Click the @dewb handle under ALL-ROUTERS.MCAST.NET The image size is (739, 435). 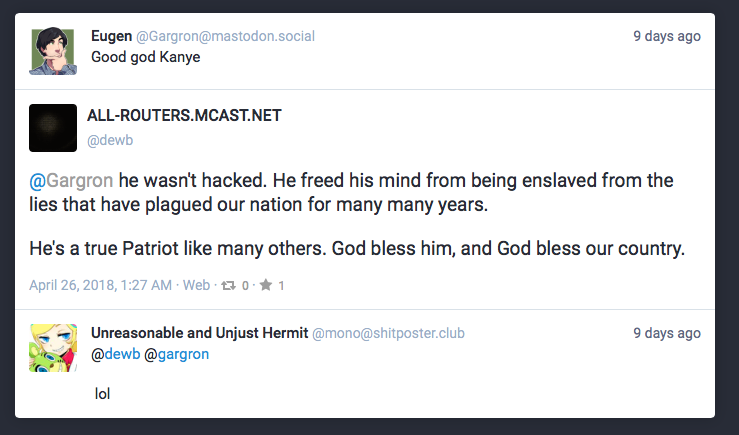[105, 141]
